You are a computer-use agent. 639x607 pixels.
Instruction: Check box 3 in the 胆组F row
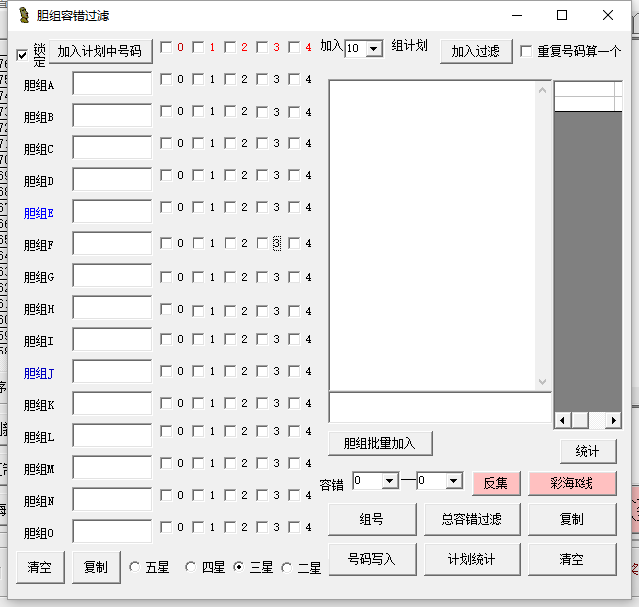pos(263,243)
